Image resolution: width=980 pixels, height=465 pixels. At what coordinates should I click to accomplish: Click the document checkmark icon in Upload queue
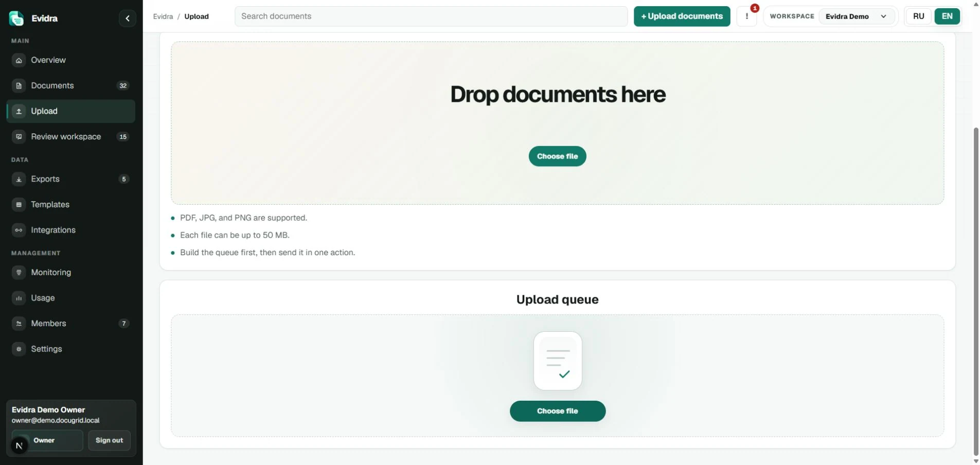pos(558,361)
